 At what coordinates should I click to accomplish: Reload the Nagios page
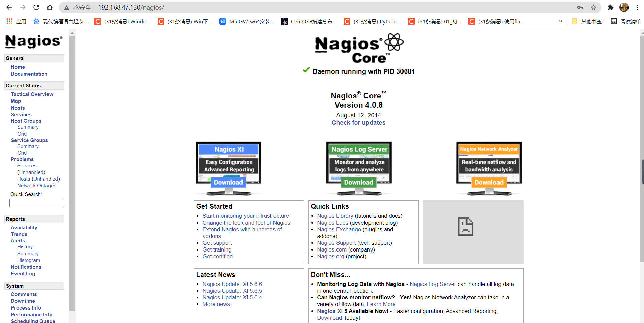pyautogui.click(x=36, y=7)
